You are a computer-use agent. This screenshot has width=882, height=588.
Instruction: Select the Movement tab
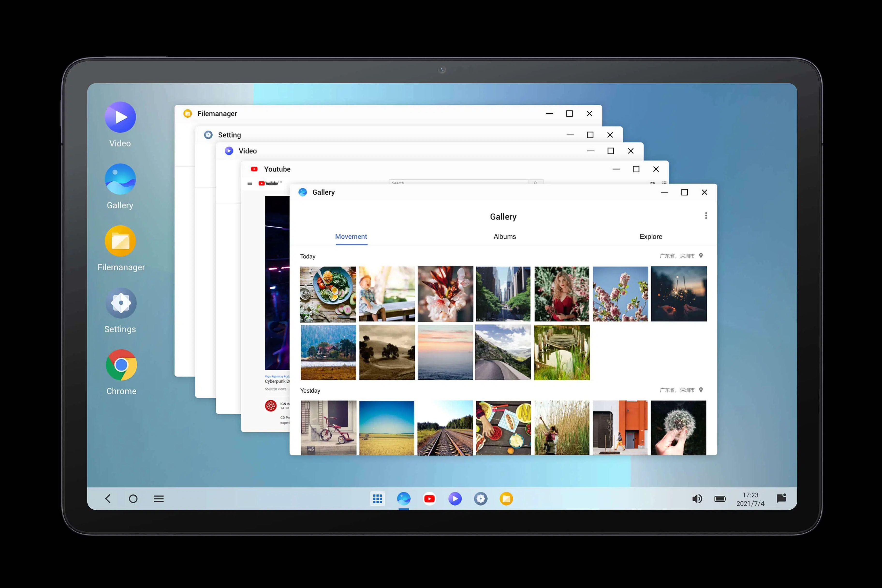tap(351, 237)
